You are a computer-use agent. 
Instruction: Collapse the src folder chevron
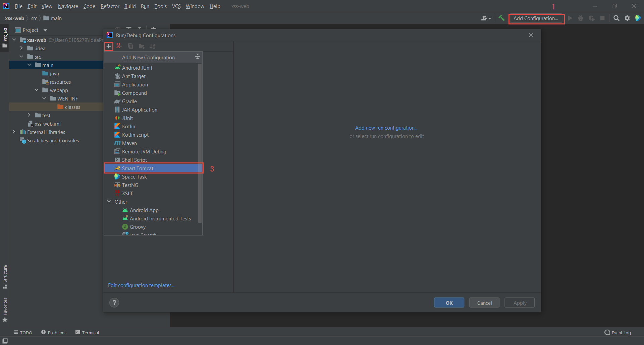[21, 57]
